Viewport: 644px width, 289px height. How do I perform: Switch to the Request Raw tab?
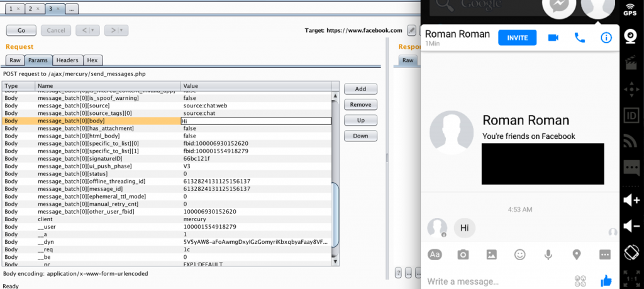click(x=15, y=60)
